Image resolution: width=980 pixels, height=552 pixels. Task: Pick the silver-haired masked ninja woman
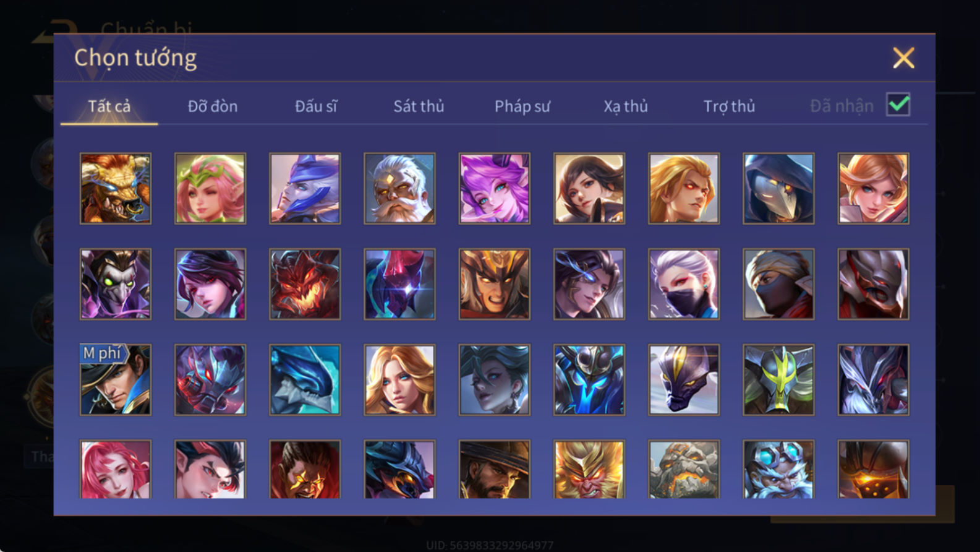(684, 284)
